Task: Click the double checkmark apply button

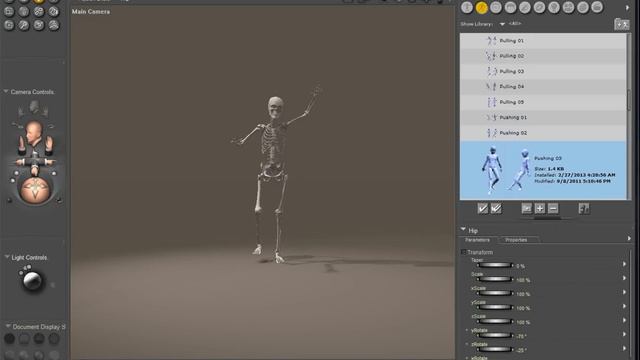Action: (x=496, y=209)
